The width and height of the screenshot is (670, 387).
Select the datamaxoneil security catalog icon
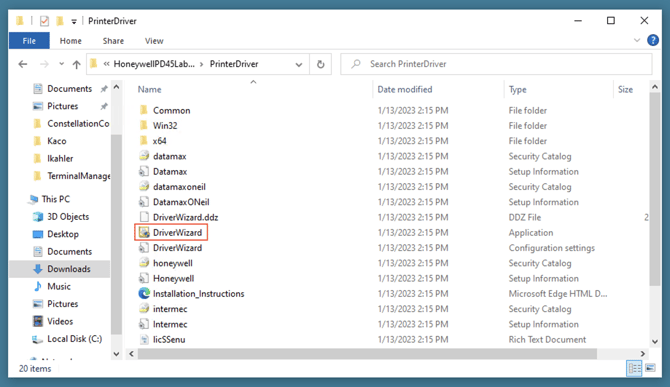(144, 187)
